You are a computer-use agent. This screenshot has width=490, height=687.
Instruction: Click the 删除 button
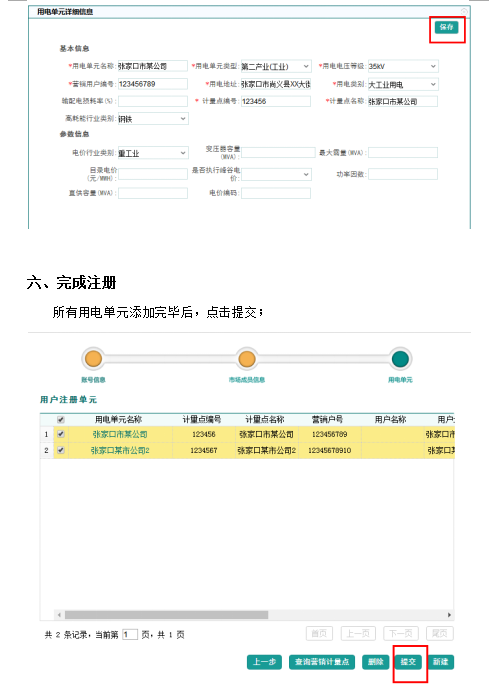point(376,662)
